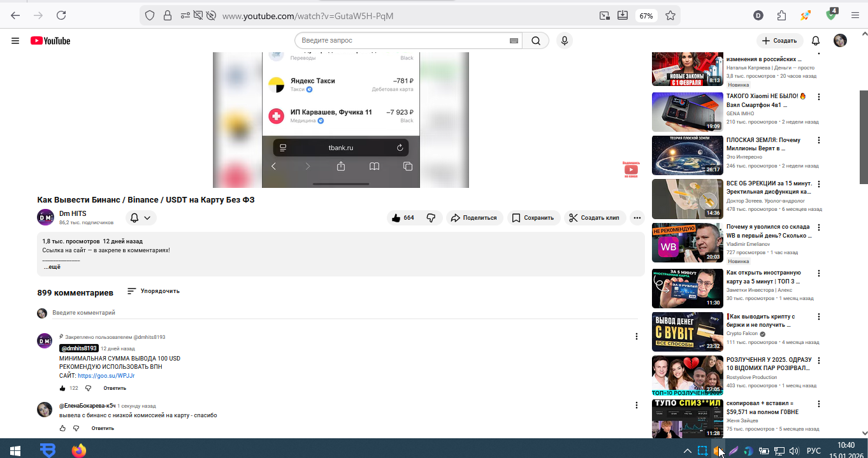Screen dimensions: 868x458
Task: Go to the YouTube home logo
Action: pos(50,41)
